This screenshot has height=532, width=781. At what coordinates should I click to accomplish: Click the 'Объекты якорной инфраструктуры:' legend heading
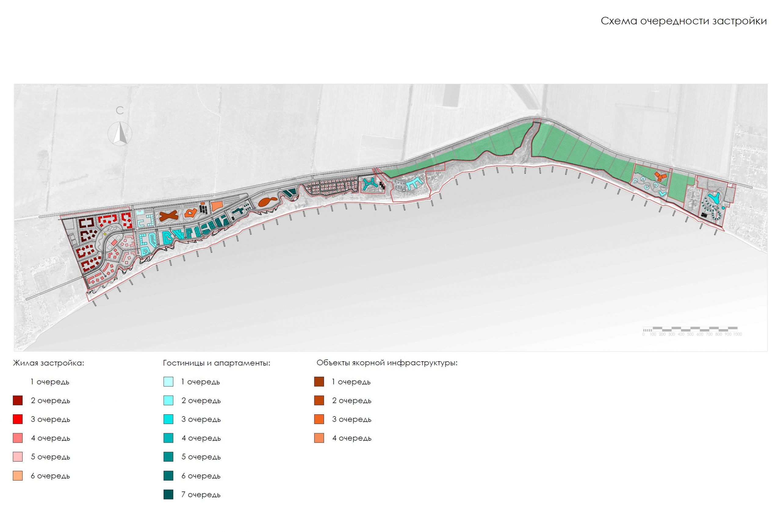(387, 363)
